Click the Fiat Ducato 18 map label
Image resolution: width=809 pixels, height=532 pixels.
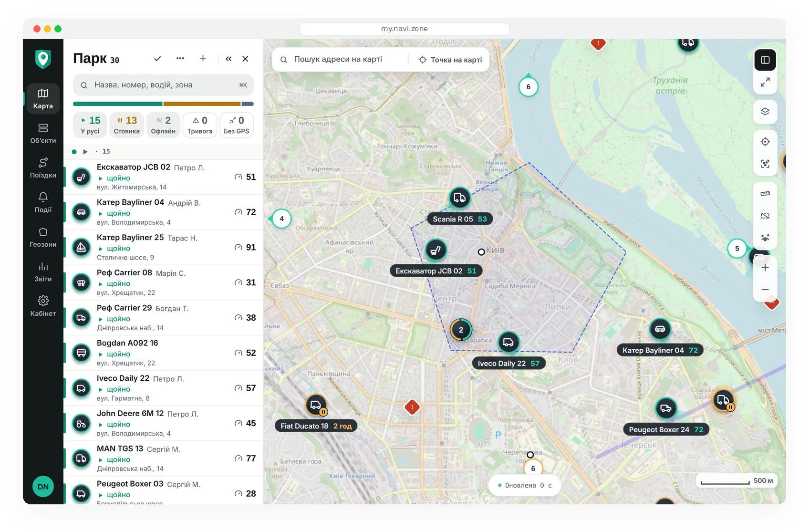coord(316,426)
